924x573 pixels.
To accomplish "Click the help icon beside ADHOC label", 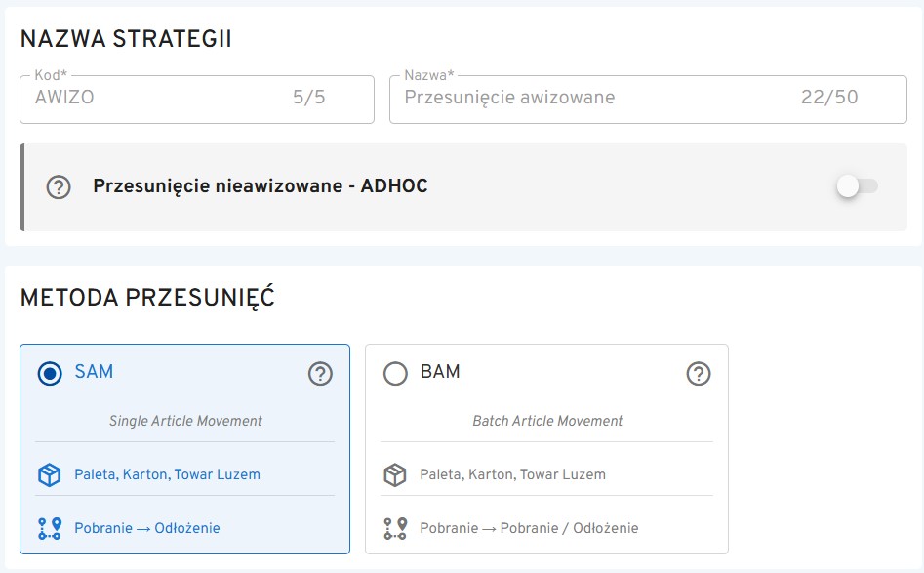I will pos(60,186).
